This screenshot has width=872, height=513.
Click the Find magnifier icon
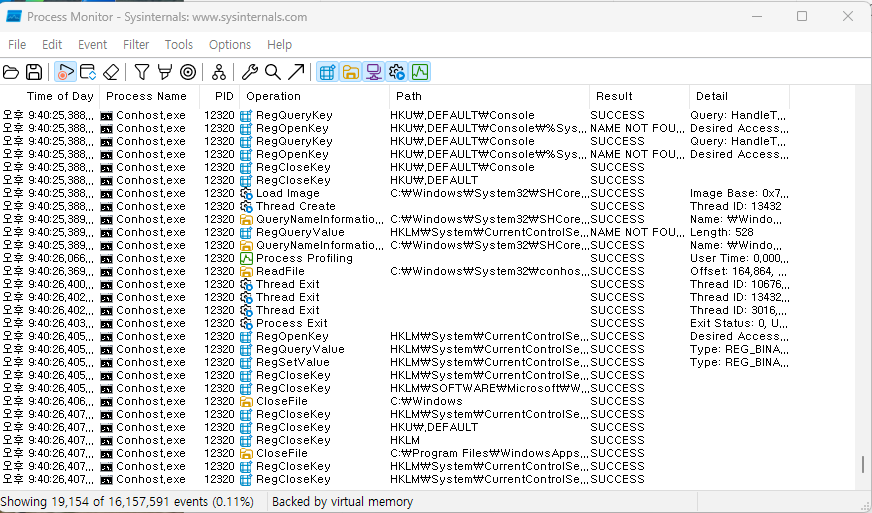pos(272,72)
